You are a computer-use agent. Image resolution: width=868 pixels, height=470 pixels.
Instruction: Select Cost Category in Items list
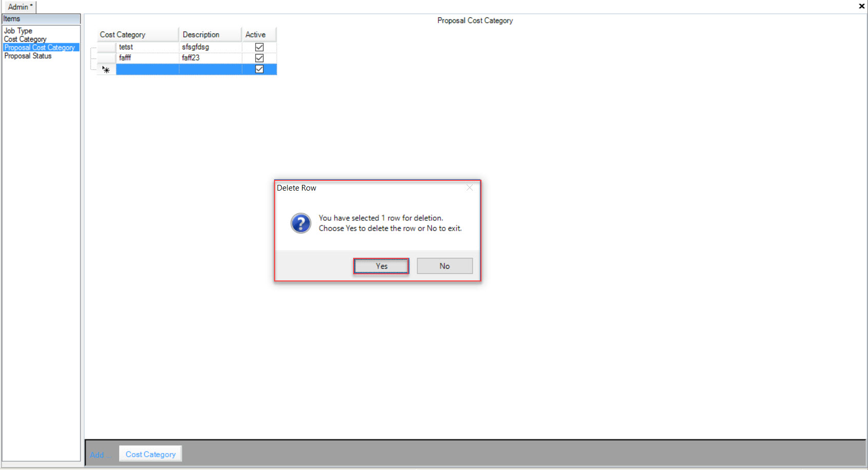coord(25,39)
